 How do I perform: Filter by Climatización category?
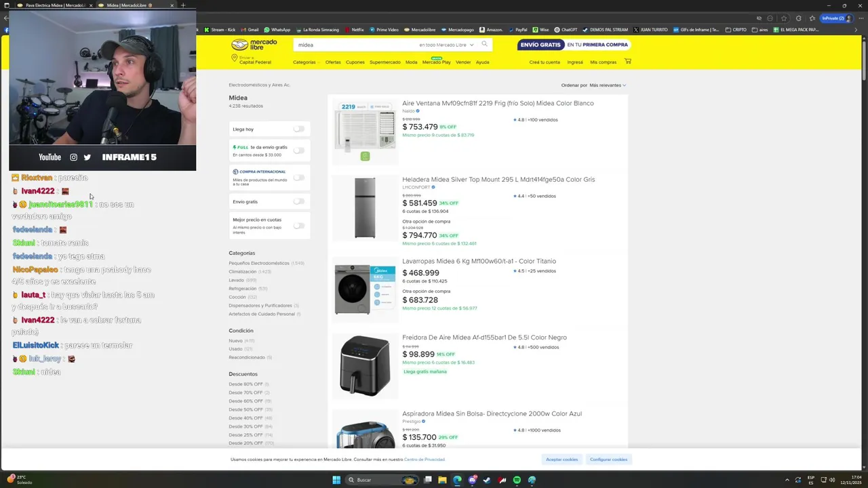click(x=242, y=272)
